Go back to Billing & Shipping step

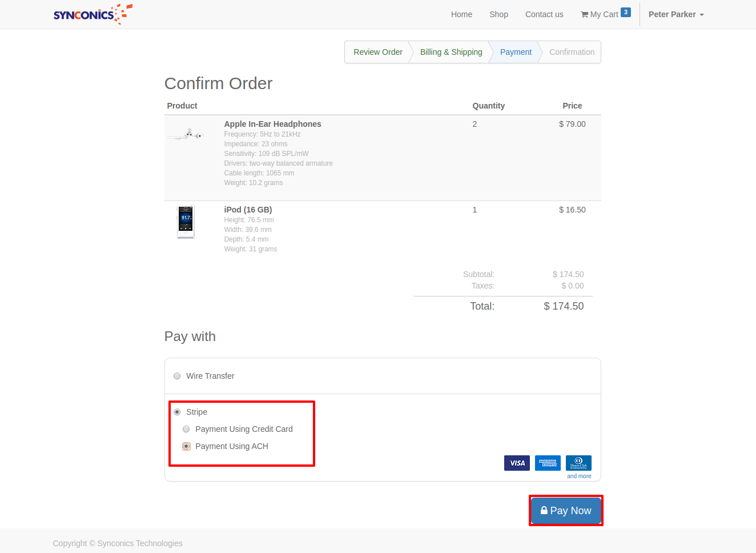pyautogui.click(x=451, y=52)
